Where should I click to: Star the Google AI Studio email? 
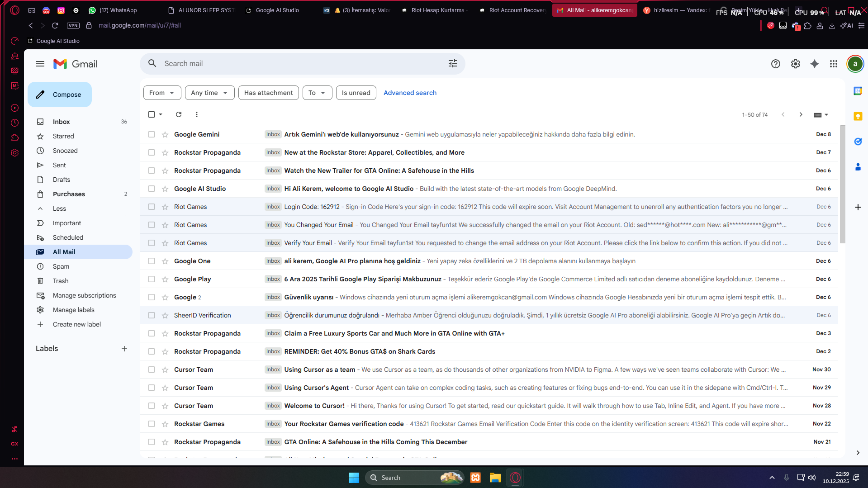(165, 189)
